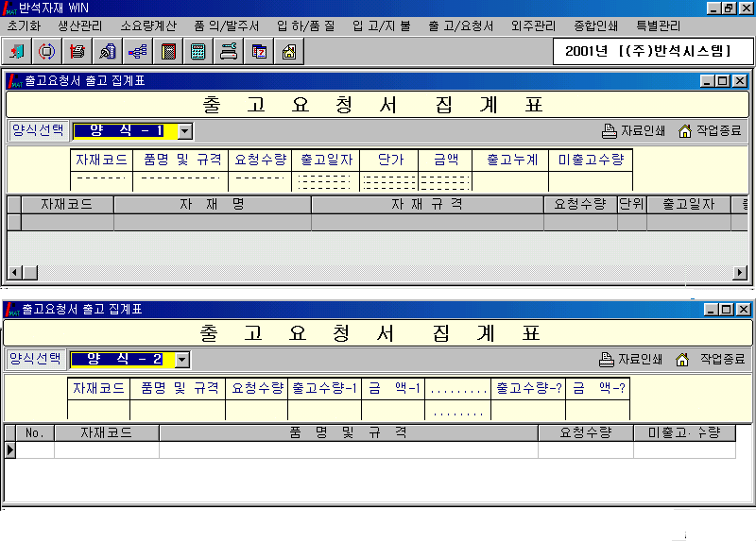
Task: Expand the 양식-2 form selection dropdown
Action: tap(182, 360)
